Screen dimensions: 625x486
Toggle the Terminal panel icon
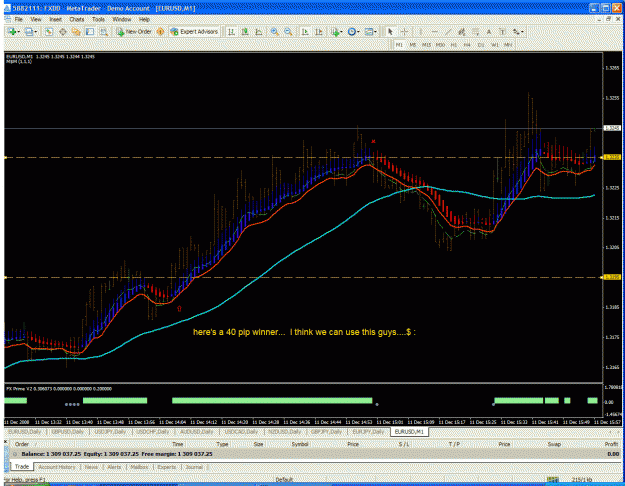(90, 32)
